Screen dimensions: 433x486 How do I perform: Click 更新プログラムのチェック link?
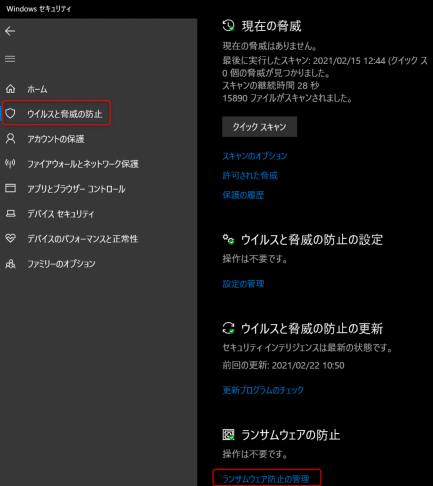point(263,390)
